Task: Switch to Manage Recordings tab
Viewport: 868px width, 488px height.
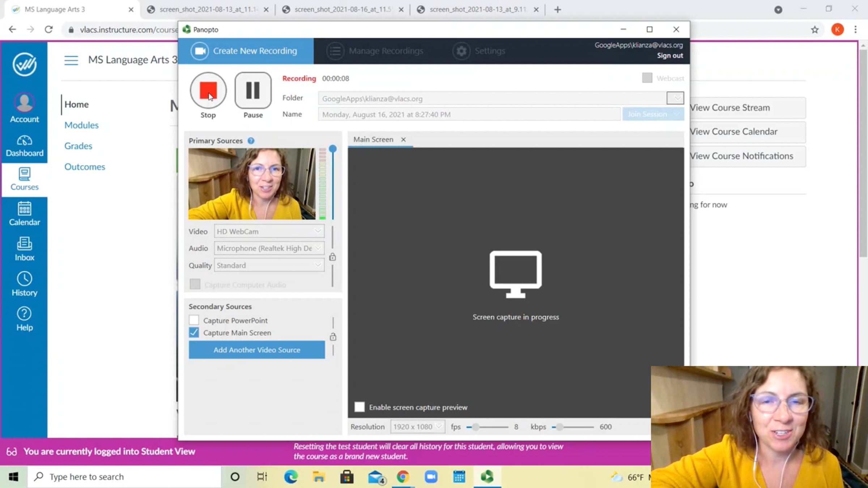Action: click(x=375, y=51)
